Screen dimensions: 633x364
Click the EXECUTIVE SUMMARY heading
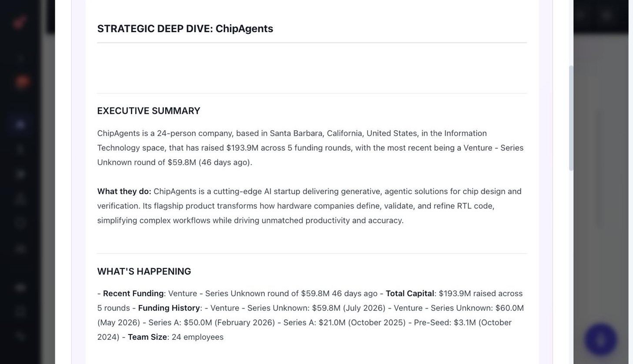pos(149,111)
